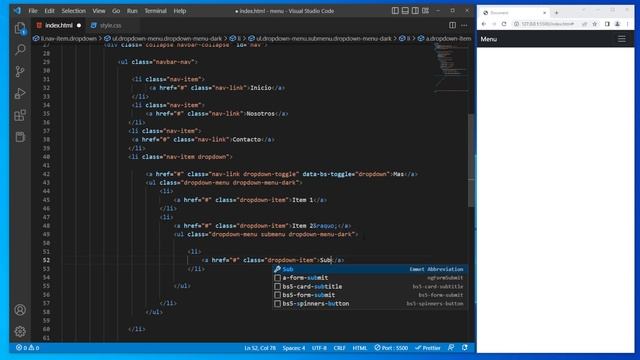Click the li.nav-item.dropdown breadcrumb
This screenshot has width=640, height=360.
point(65,38)
